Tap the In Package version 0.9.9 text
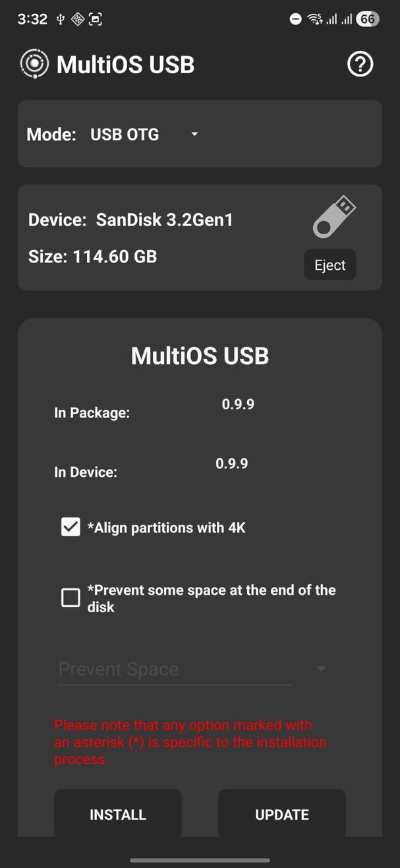 238,404
